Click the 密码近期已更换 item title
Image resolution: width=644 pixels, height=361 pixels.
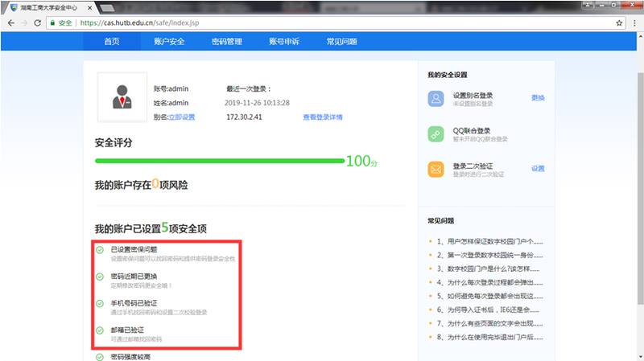(134, 277)
